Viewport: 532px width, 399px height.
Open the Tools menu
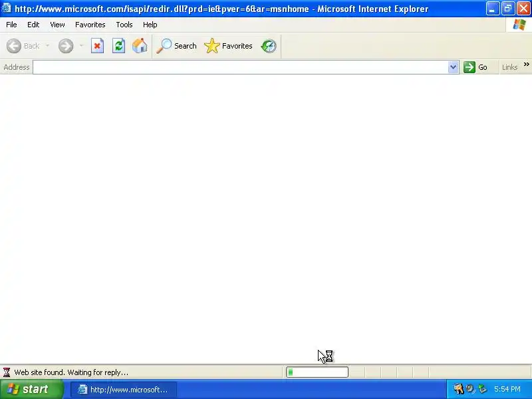coord(124,25)
